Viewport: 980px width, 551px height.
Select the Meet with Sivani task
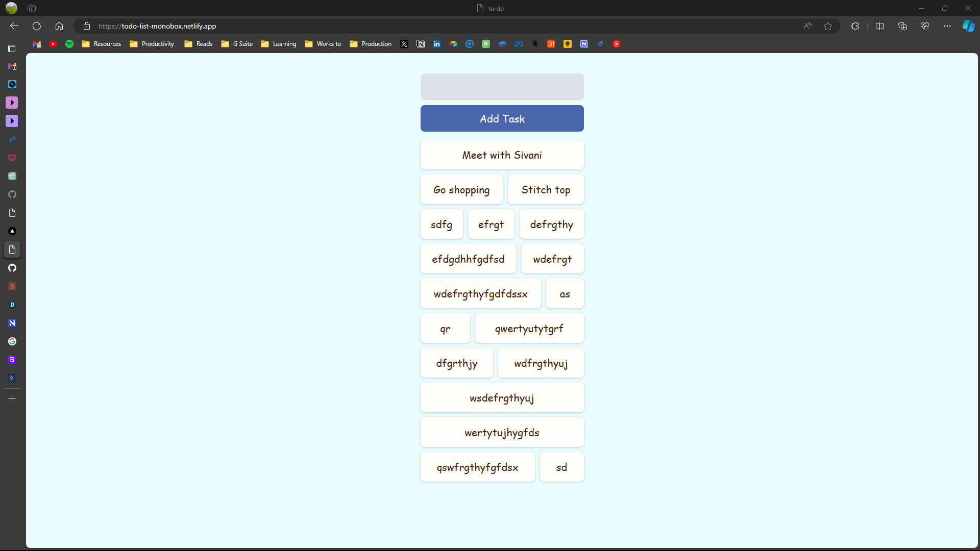(x=502, y=155)
